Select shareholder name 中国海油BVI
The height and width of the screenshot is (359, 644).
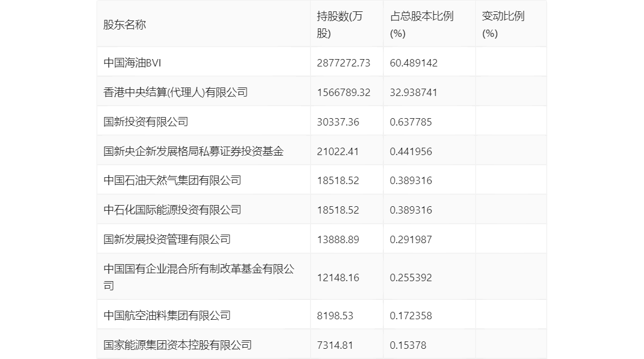point(132,63)
